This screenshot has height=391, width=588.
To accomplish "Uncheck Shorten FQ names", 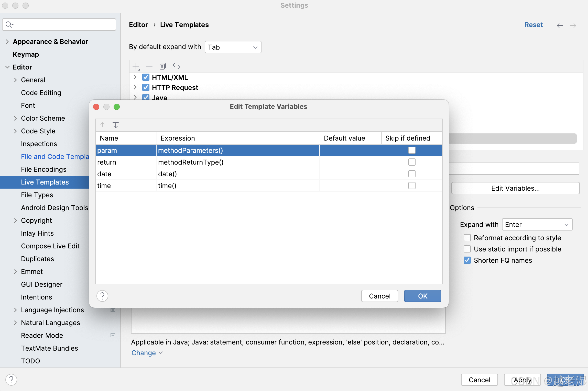I will pyautogui.click(x=467, y=260).
